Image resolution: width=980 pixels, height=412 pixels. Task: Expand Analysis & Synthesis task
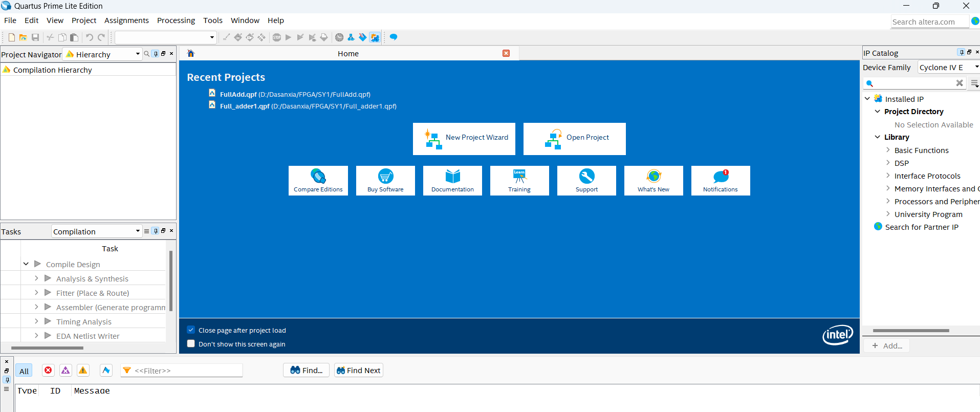[36, 278]
